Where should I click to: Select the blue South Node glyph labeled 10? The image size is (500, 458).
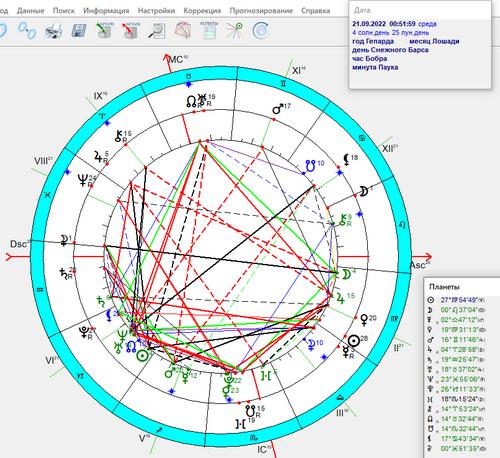311,166
